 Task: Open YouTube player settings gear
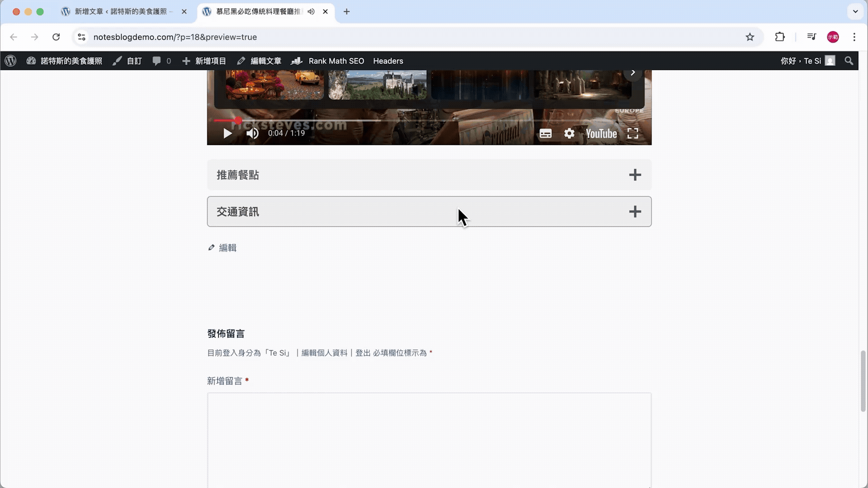(569, 134)
